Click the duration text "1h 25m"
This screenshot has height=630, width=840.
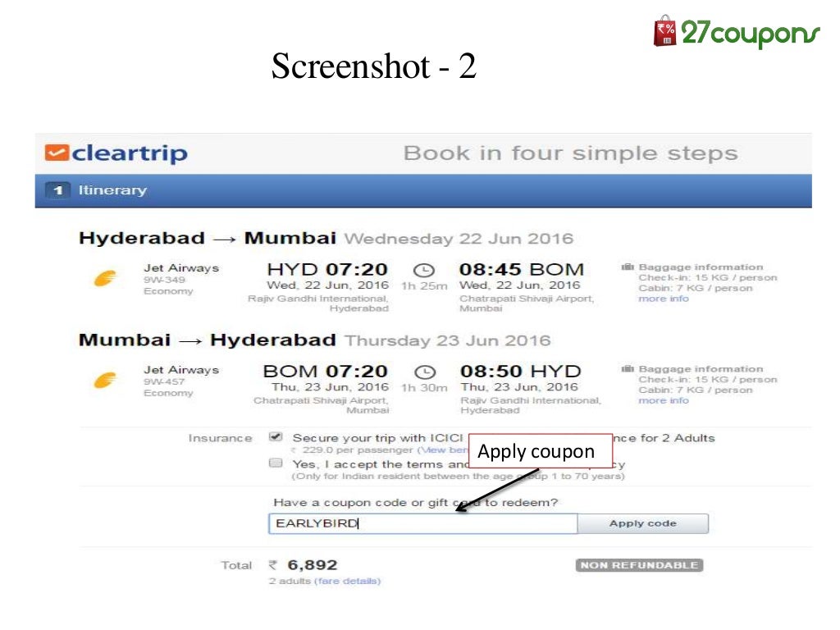point(424,286)
